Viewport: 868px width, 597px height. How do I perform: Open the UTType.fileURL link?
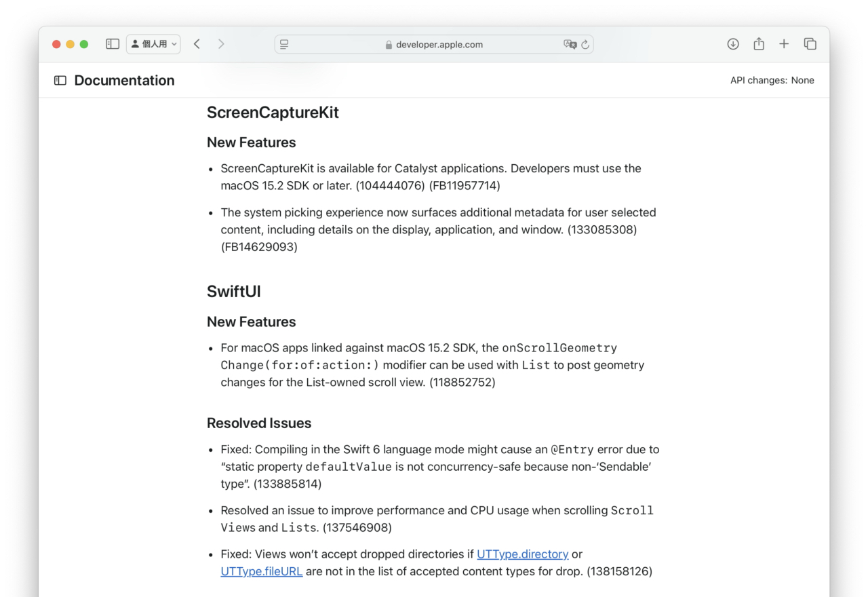point(262,571)
